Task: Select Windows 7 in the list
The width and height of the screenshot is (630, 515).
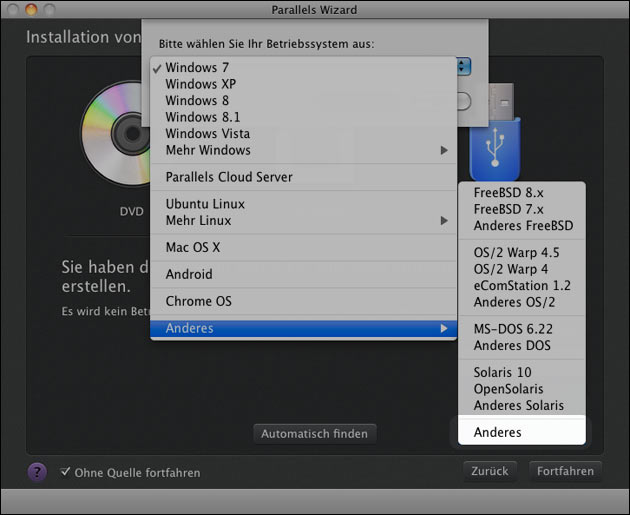Action: coord(303,67)
